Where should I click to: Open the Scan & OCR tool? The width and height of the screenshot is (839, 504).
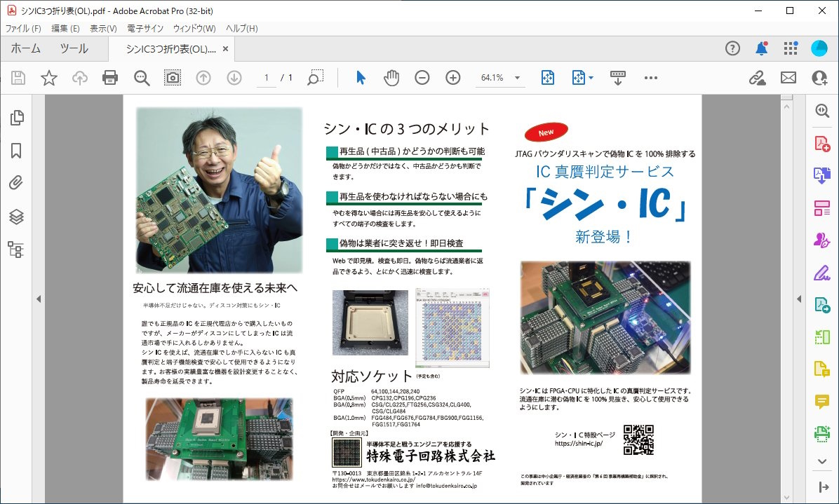pos(822,433)
